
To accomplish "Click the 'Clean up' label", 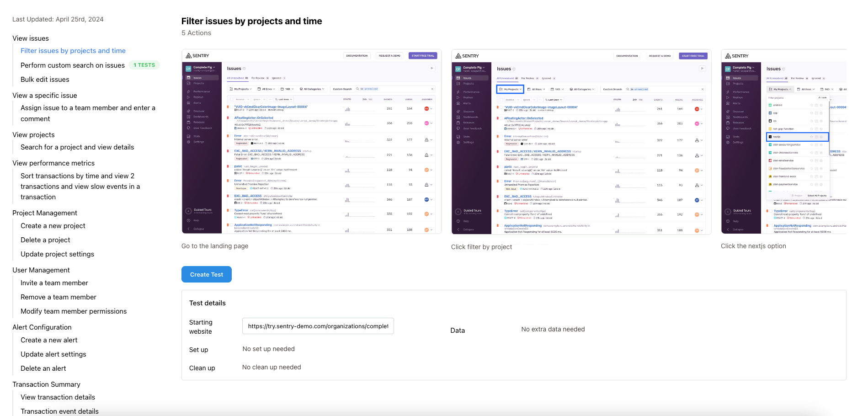I will (202, 368).
